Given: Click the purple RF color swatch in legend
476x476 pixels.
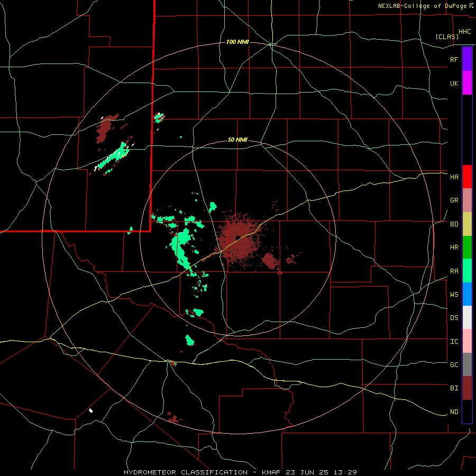Looking at the screenshot, I should point(467,59).
